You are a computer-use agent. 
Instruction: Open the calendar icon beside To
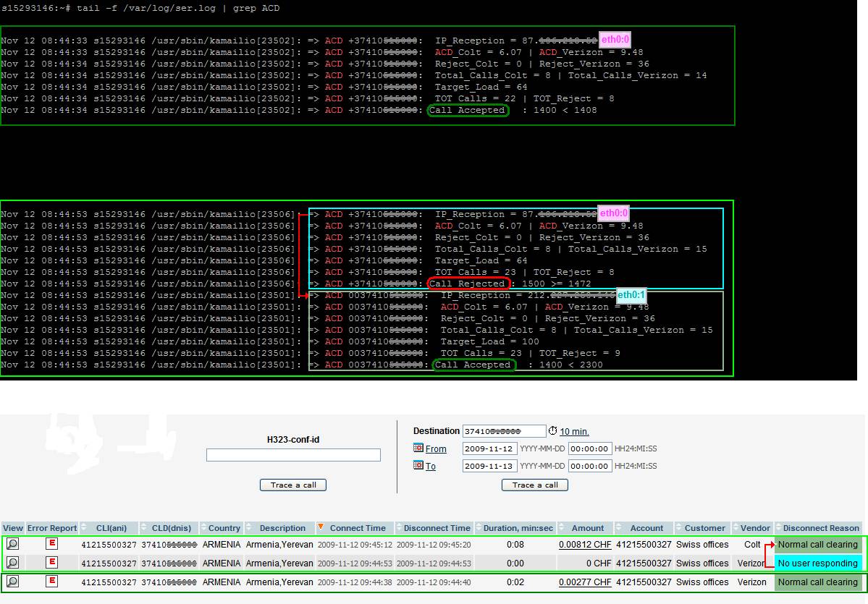(x=418, y=466)
